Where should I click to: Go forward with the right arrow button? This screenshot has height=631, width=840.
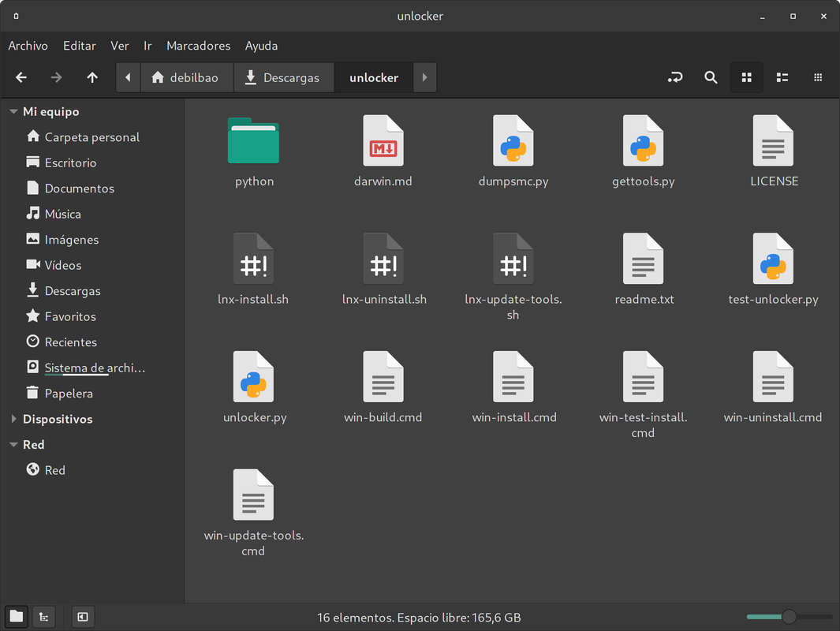point(56,77)
